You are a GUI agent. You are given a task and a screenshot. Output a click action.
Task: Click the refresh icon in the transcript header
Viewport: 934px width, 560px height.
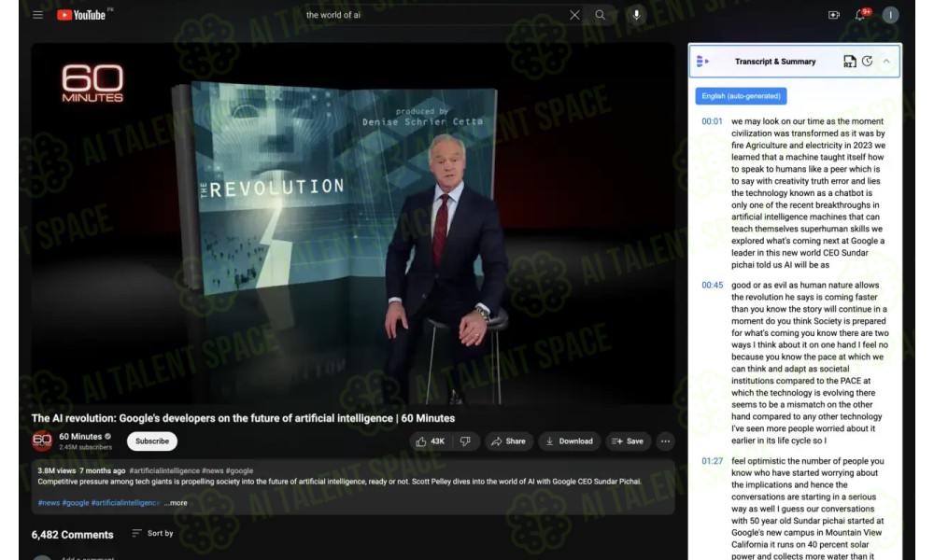click(868, 61)
